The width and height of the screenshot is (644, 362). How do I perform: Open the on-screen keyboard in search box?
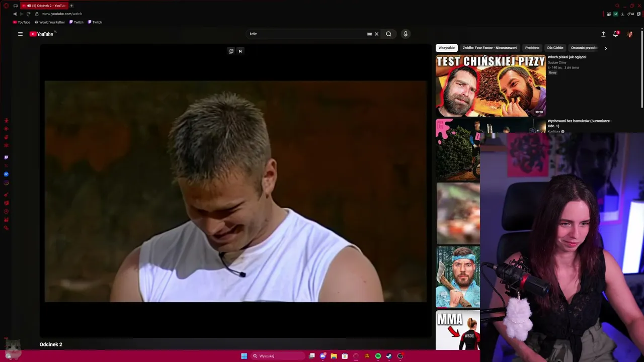pyautogui.click(x=369, y=34)
